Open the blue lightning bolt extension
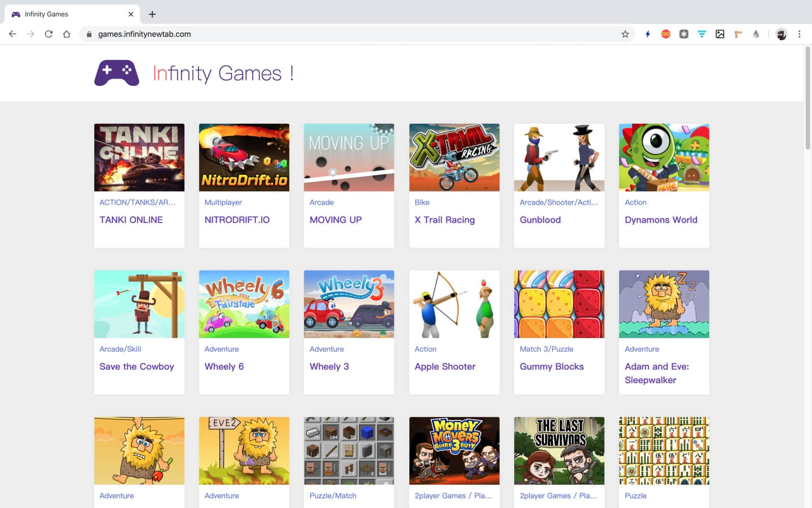Image resolution: width=812 pixels, height=508 pixels. click(647, 34)
